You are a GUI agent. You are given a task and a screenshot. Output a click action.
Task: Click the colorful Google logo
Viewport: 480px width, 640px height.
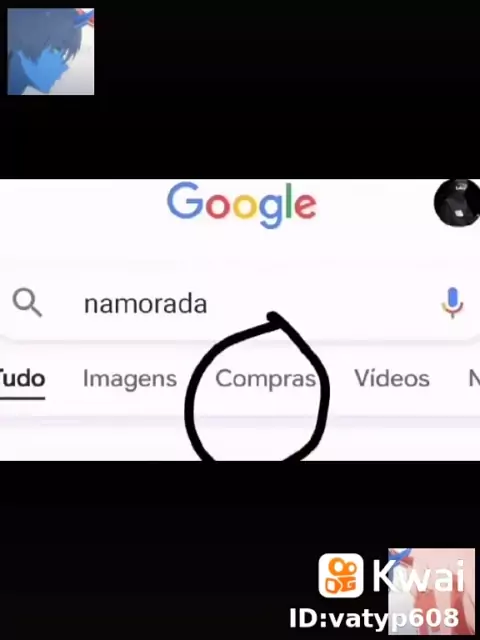click(x=242, y=205)
